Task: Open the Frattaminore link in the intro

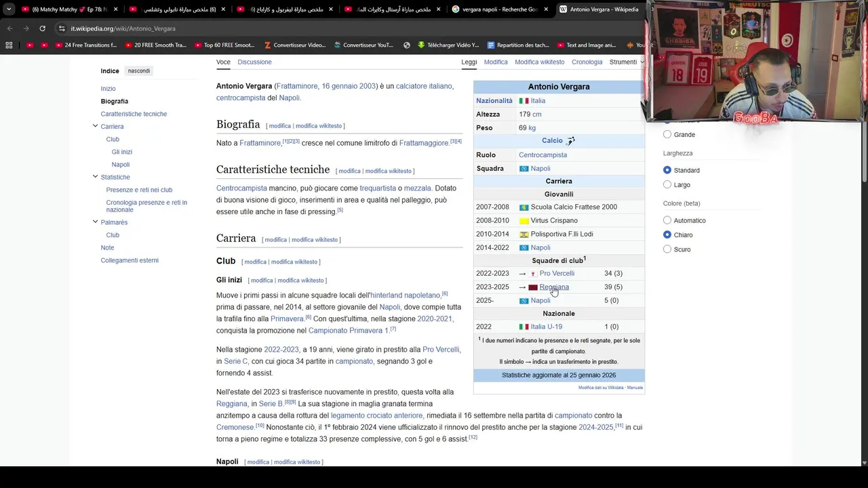Action: point(297,86)
